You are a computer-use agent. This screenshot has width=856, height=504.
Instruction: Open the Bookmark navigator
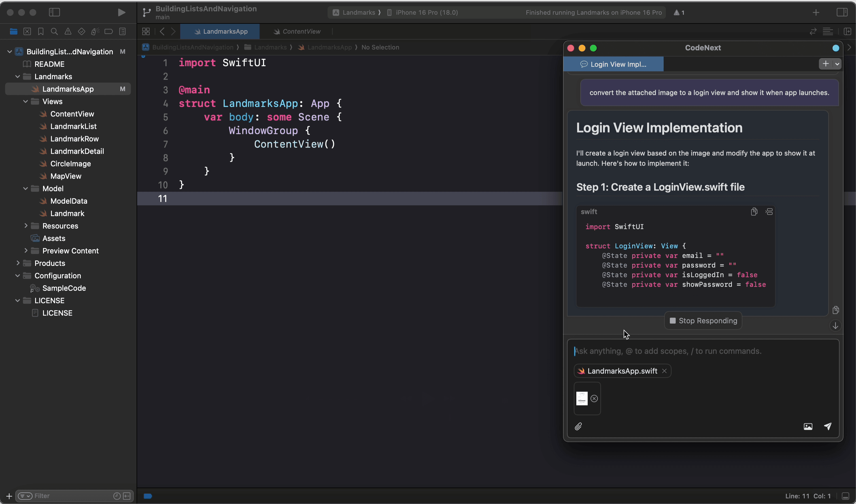click(41, 32)
